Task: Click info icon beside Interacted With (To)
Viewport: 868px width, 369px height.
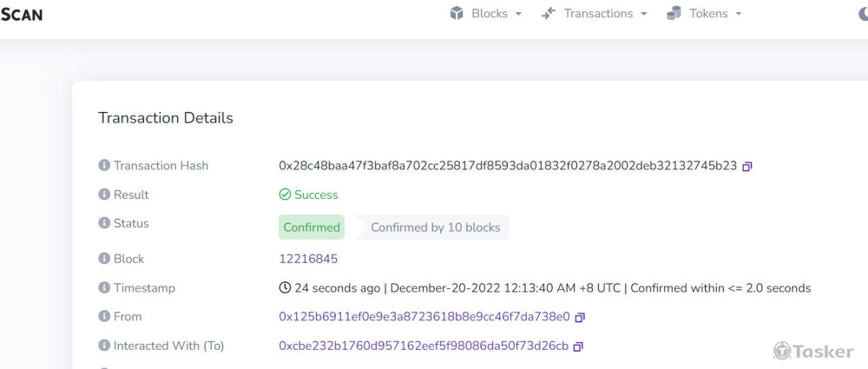Action: (104, 346)
